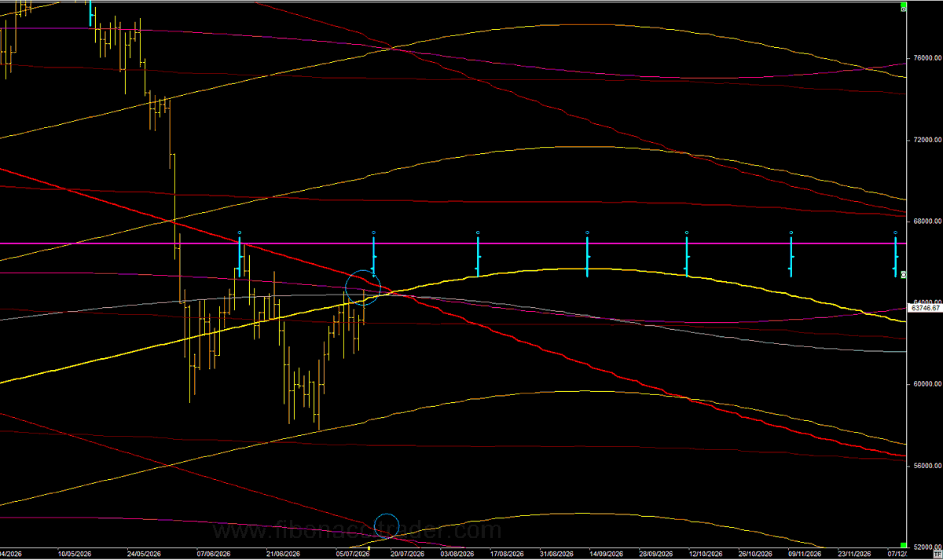Screen dimensions: 943x560
Task: Select the cyan cycle marker above 09/11/2026
Action: [x=791, y=253]
